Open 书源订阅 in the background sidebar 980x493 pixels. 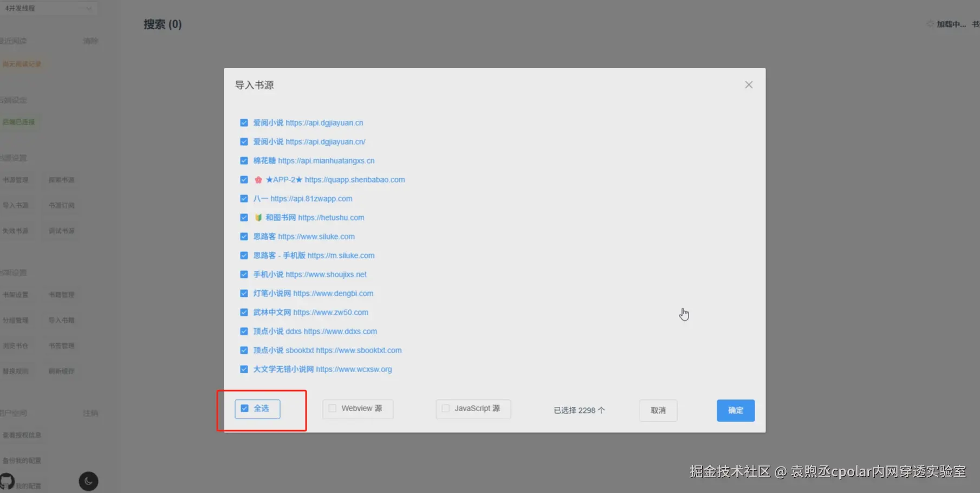[61, 205]
